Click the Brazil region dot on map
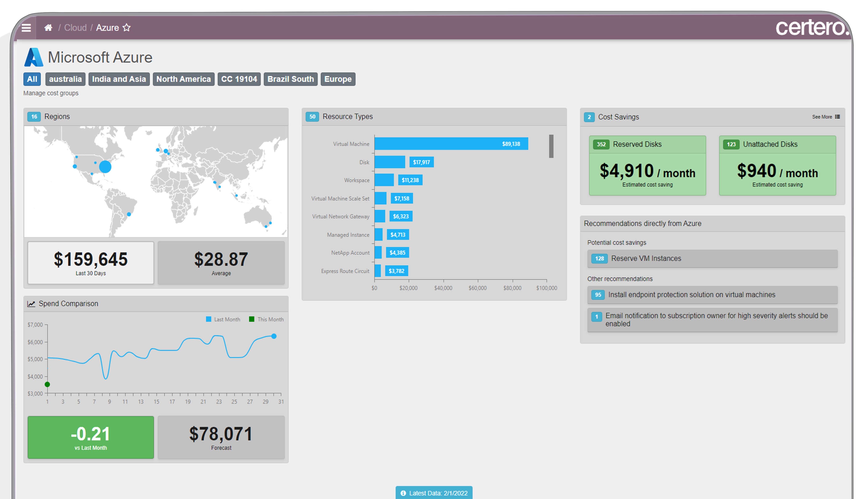The width and height of the screenshot is (868, 499). click(x=129, y=214)
